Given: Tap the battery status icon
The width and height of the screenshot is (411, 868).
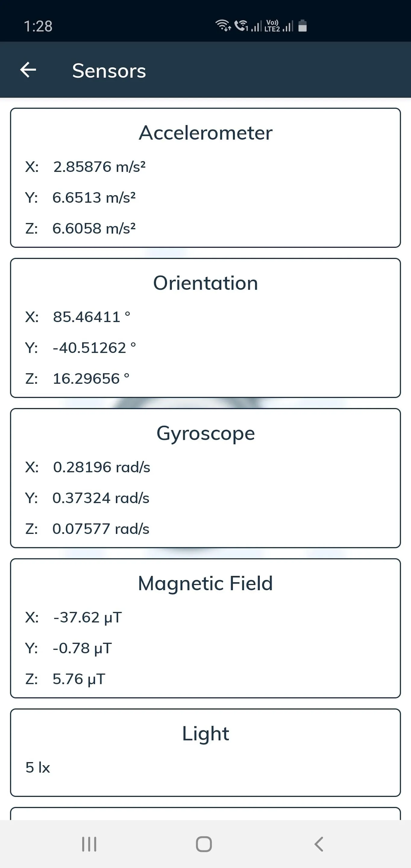Looking at the screenshot, I should 303,26.
